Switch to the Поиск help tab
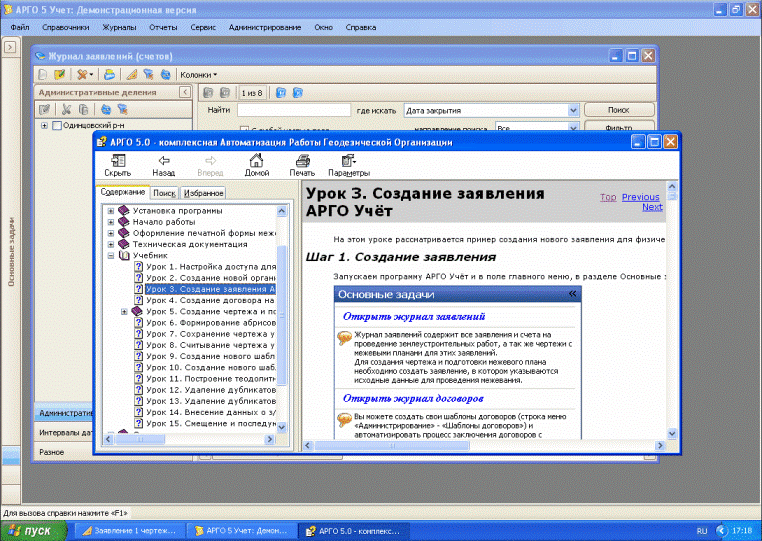 pos(164,193)
